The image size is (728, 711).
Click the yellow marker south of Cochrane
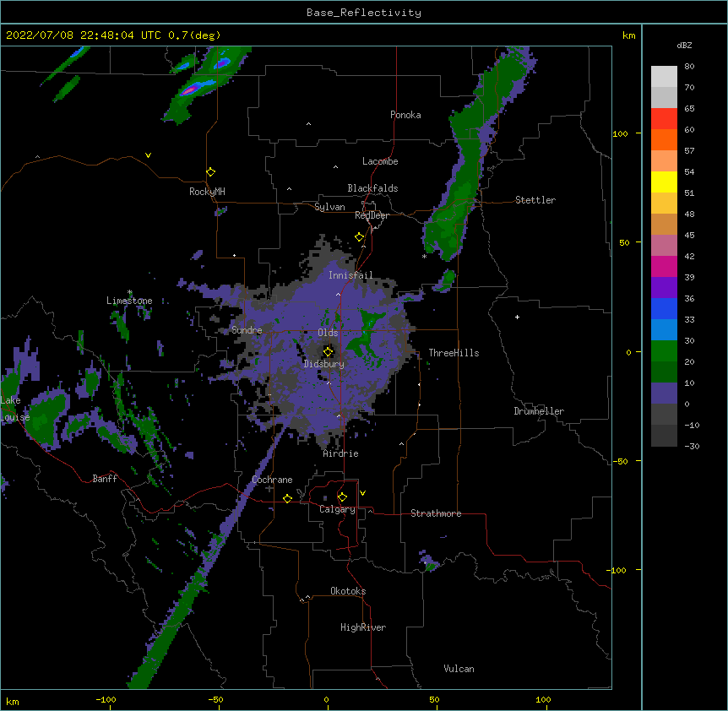[287, 498]
